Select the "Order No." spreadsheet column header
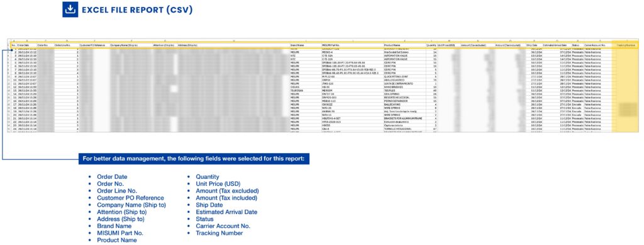The height and width of the screenshot is (245, 644). pyautogui.click(x=42, y=45)
